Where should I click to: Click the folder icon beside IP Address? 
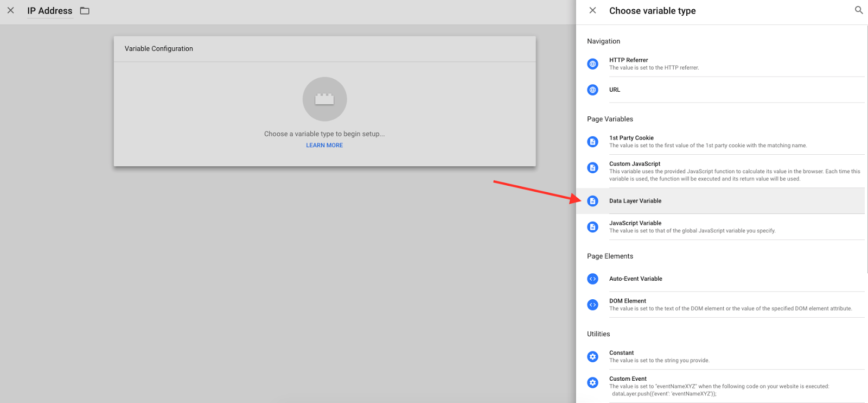(x=85, y=11)
